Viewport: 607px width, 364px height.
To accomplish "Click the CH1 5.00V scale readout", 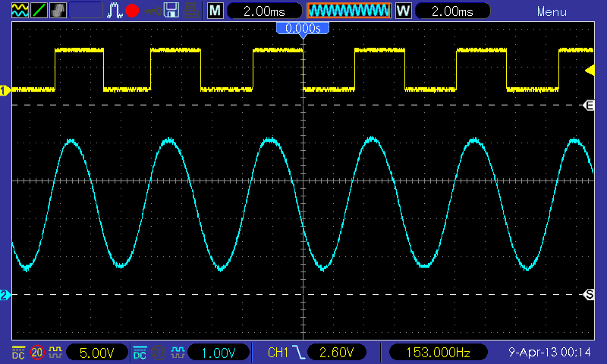I will [x=96, y=353].
